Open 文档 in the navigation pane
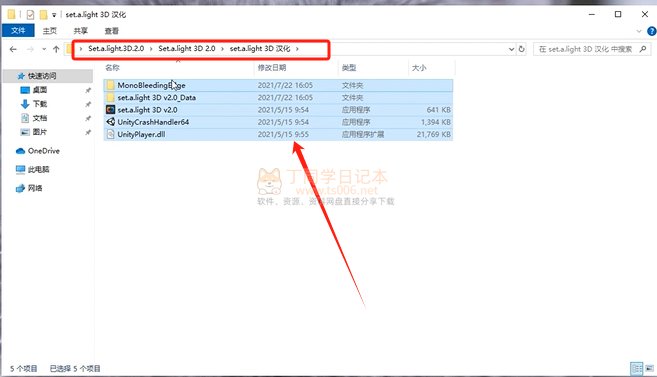Image resolution: width=657 pixels, height=377 pixels. pos(40,118)
